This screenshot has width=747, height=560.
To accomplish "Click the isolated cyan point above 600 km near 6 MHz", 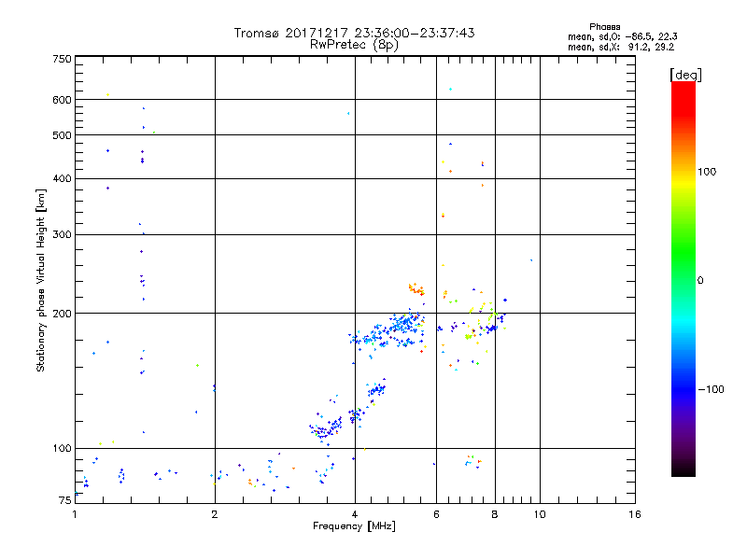I will 450,89.
